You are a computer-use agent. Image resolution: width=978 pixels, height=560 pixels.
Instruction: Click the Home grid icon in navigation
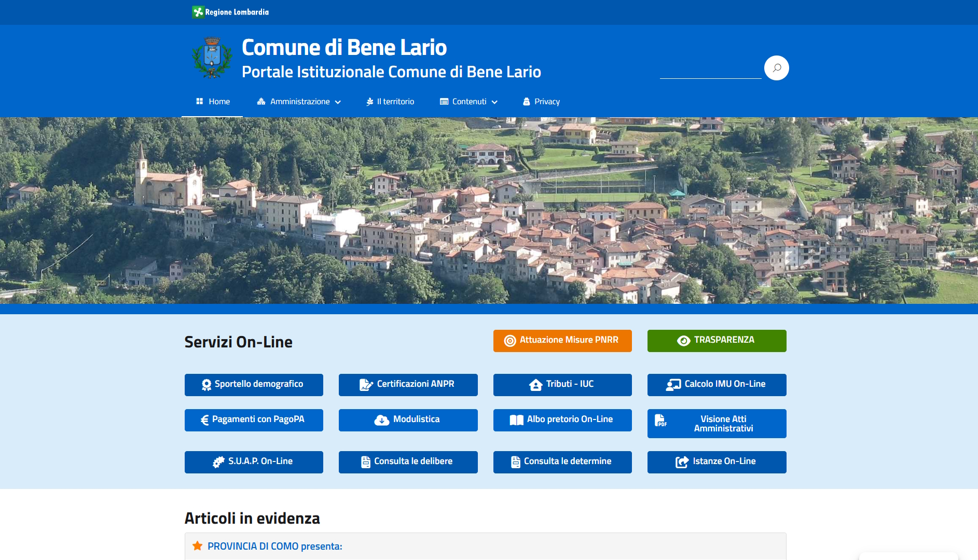click(200, 102)
